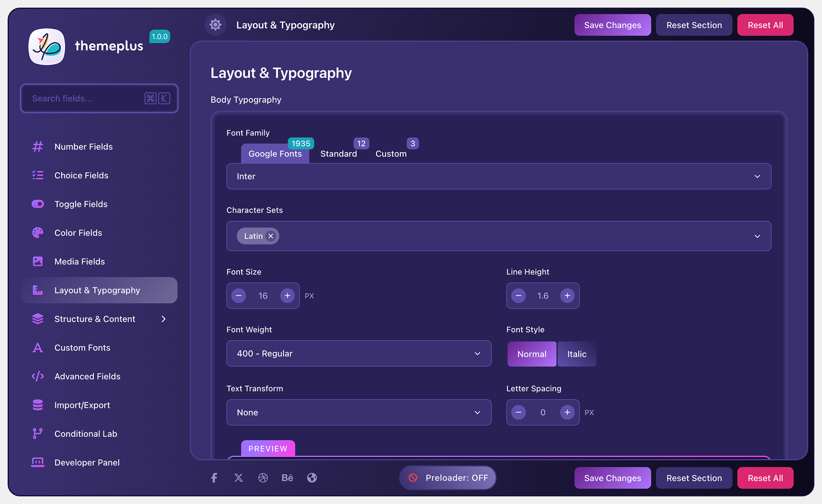Viewport: 822px width, 504px height.
Task: Open Import/Export in sidebar
Action: tap(99, 405)
